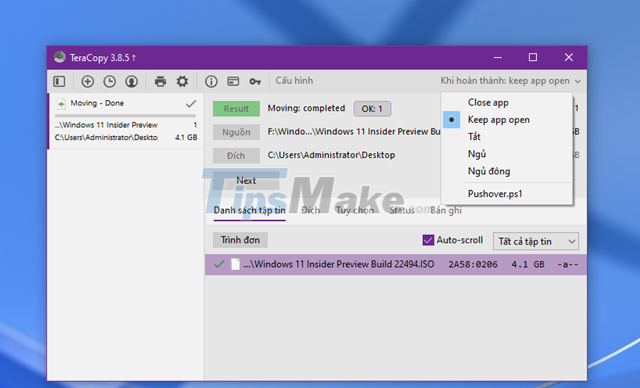The image size is (640, 388).
Task: Click the 4.1 GB size in file row
Action: tap(528, 264)
